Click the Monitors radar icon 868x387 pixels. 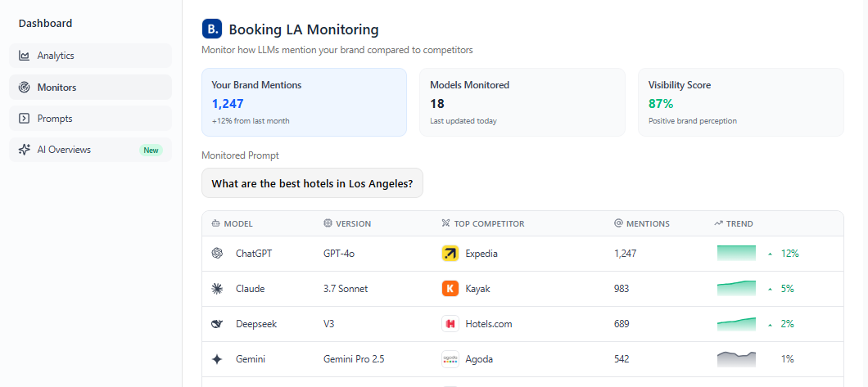coord(24,88)
